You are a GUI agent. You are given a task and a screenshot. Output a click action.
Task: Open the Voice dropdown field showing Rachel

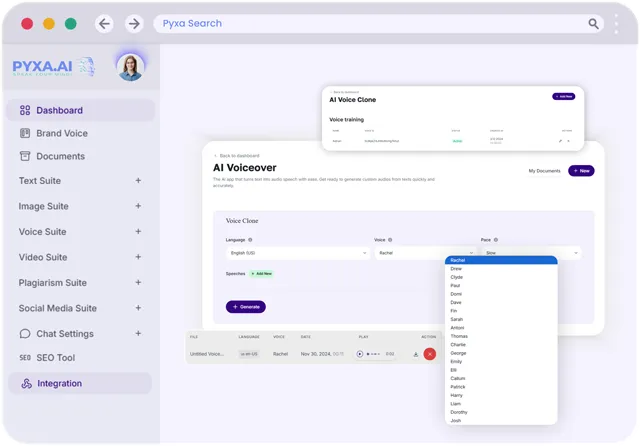pyautogui.click(x=426, y=253)
